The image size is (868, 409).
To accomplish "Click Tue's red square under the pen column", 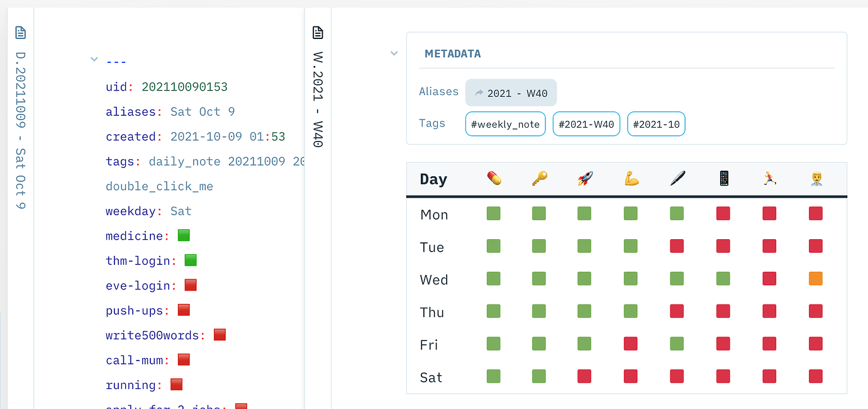I will tap(677, 246).
